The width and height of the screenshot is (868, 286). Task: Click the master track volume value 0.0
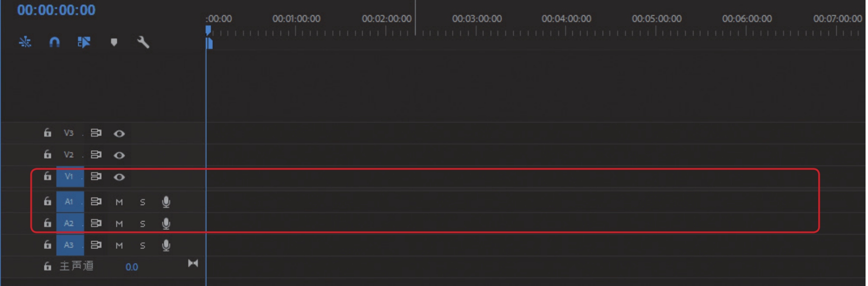coord(131,267)
